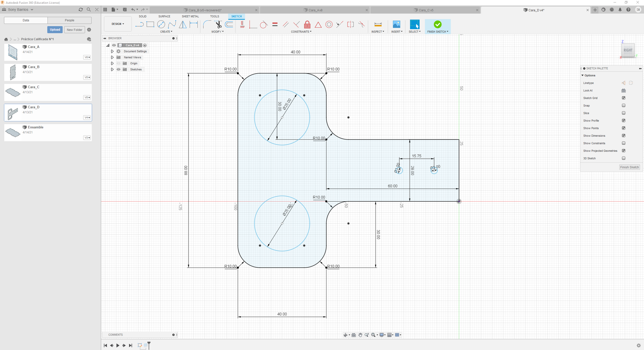This screenshot has height=350, width=644.
Task: Select the Trim scissors tool
Action: (218, 24)
